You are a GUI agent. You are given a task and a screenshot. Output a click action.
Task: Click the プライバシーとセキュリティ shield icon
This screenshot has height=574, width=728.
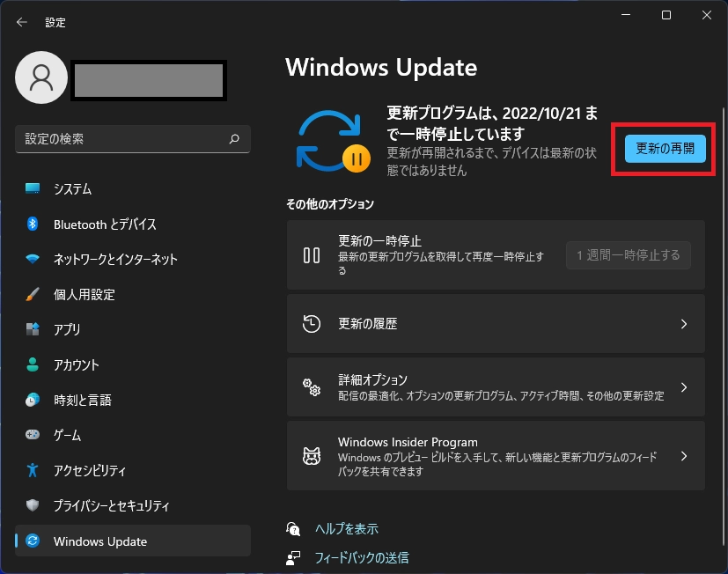(x=33, y=506)
